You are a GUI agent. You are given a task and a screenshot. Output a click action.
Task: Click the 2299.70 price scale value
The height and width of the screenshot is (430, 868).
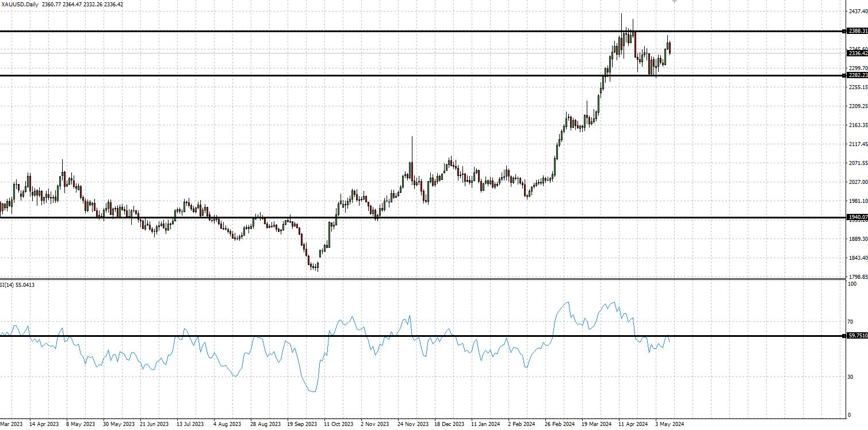click(857, 68)
